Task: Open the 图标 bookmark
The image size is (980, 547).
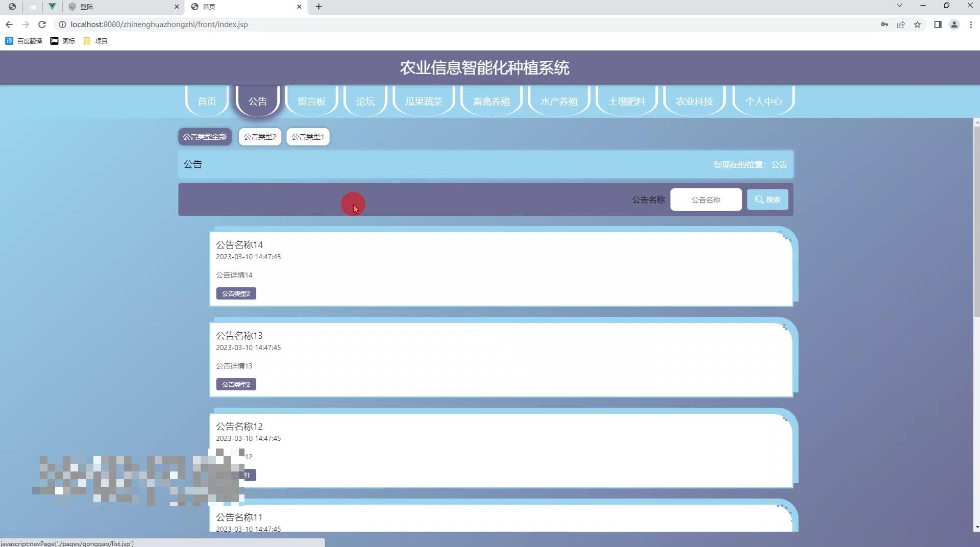Action: point(62,41)
